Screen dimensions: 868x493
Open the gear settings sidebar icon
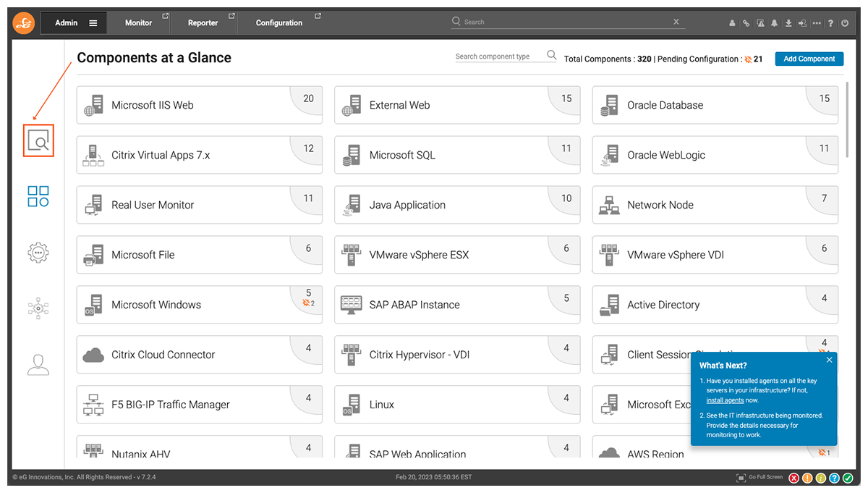pos(38,252)
